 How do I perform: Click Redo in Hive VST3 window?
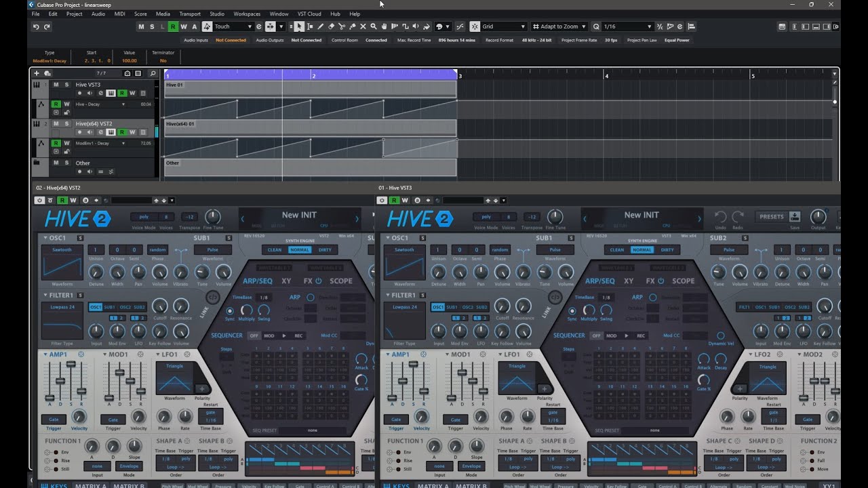(x=738, y=217)
